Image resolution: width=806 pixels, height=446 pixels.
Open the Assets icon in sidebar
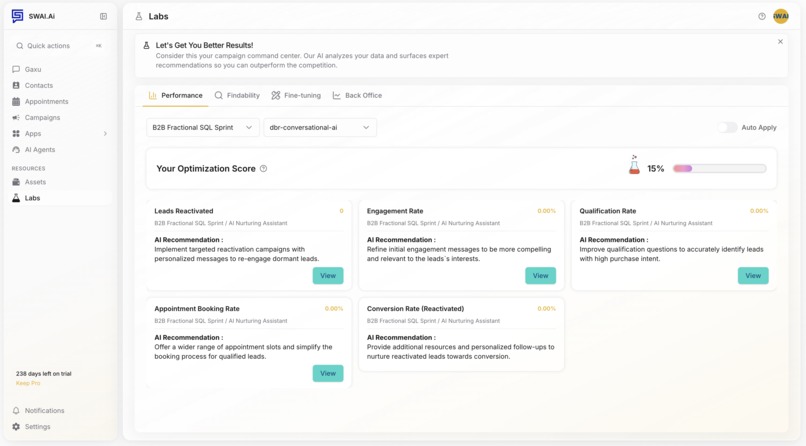[16, 182]
